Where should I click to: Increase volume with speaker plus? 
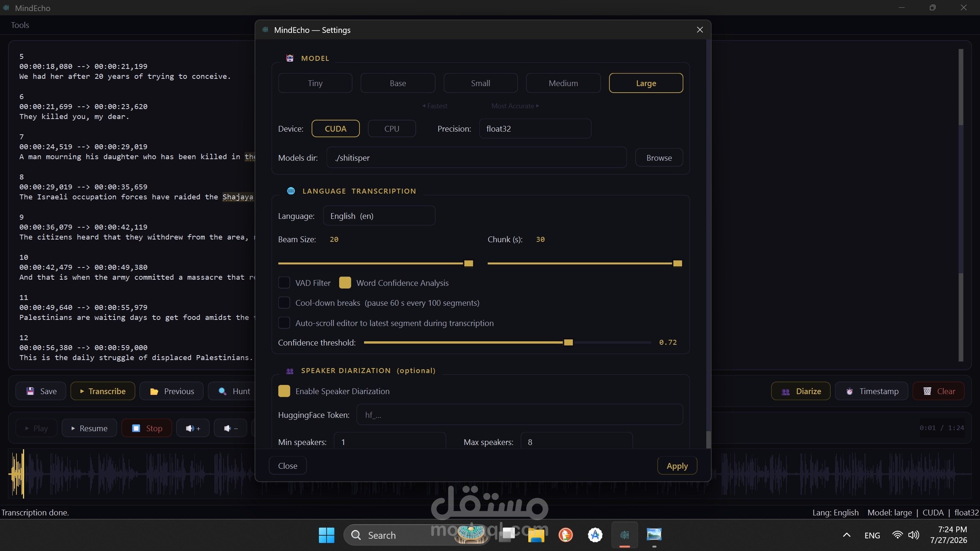pyautogui.click(x=193, y=428)
